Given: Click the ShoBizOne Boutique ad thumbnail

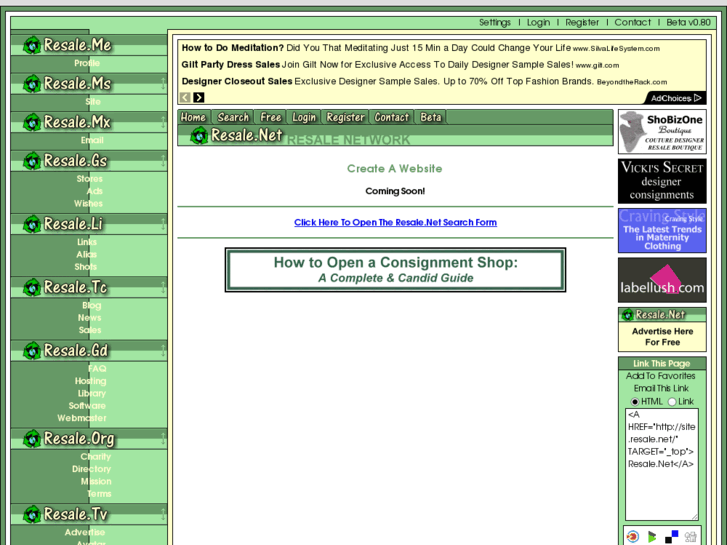Looking at the screenshot, I should (x=662, y=132).
